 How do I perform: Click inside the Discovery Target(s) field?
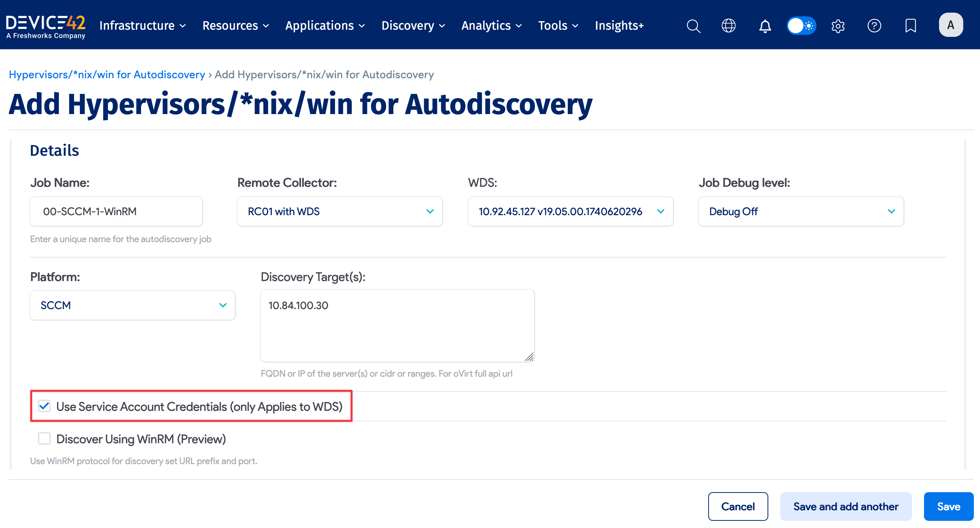pyautogui.click(x=397, y=325)
